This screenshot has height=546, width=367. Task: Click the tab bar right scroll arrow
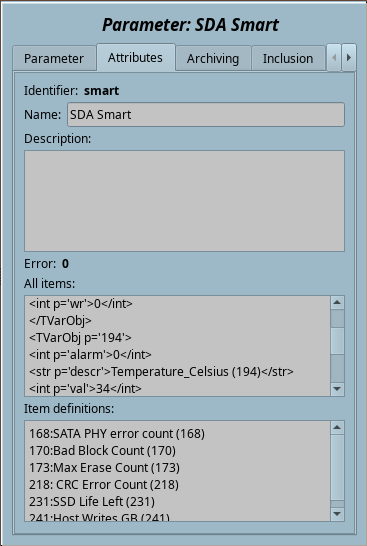pos(349,57)
